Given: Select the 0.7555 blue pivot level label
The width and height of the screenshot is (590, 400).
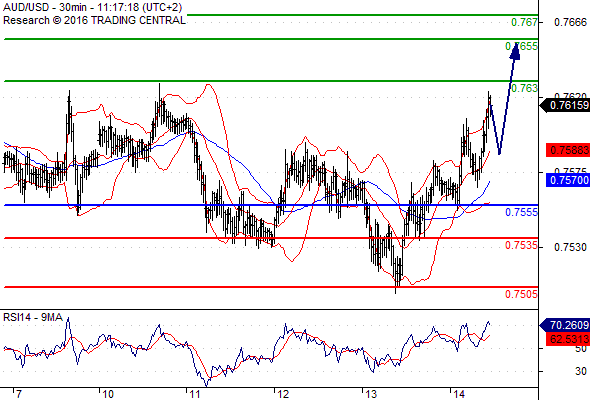Looking at the screenshot, I should 521,212.
